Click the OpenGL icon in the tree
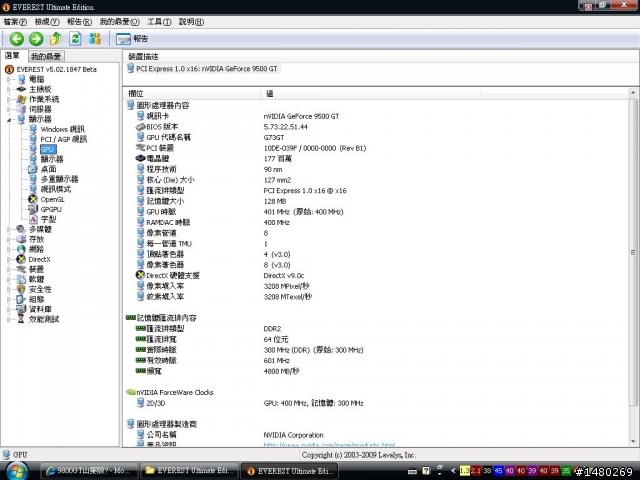Image resolution: width=640 pixels, height=480 pixels. 33,199
